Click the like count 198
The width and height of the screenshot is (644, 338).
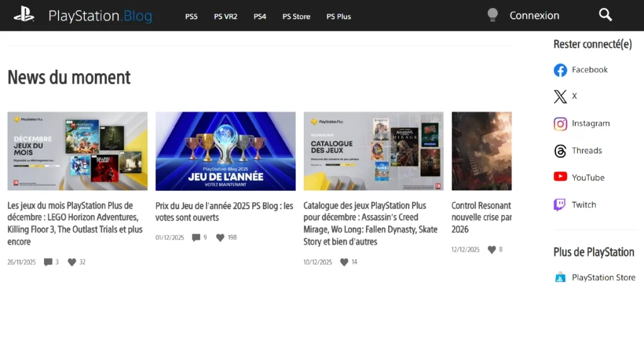point(232,237)
